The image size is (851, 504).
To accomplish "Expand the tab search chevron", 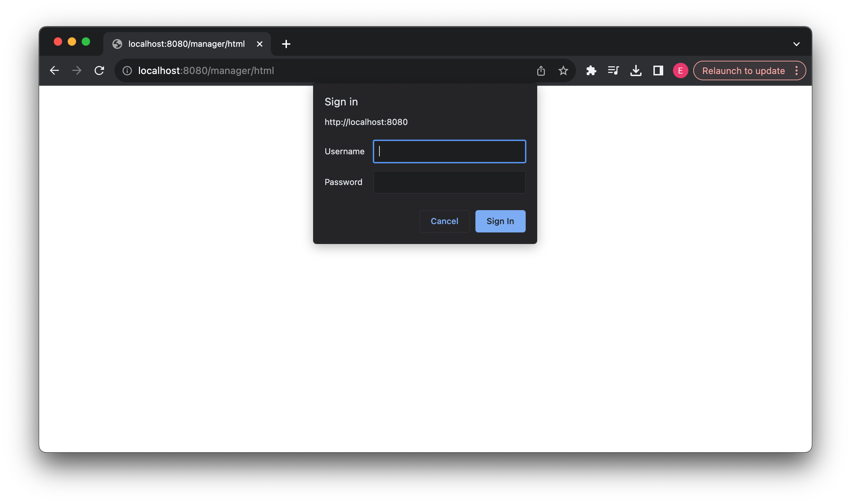I will [796, 44].
